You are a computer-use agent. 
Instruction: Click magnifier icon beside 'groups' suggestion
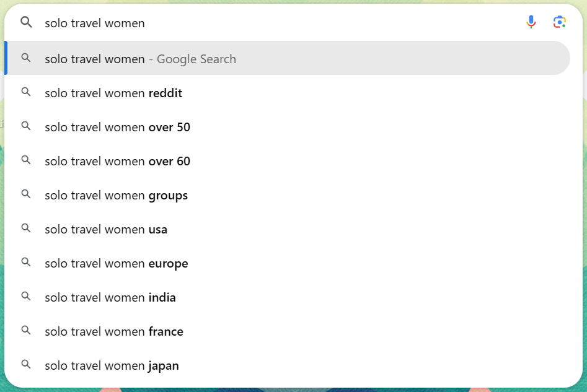(x=26, y=194)
